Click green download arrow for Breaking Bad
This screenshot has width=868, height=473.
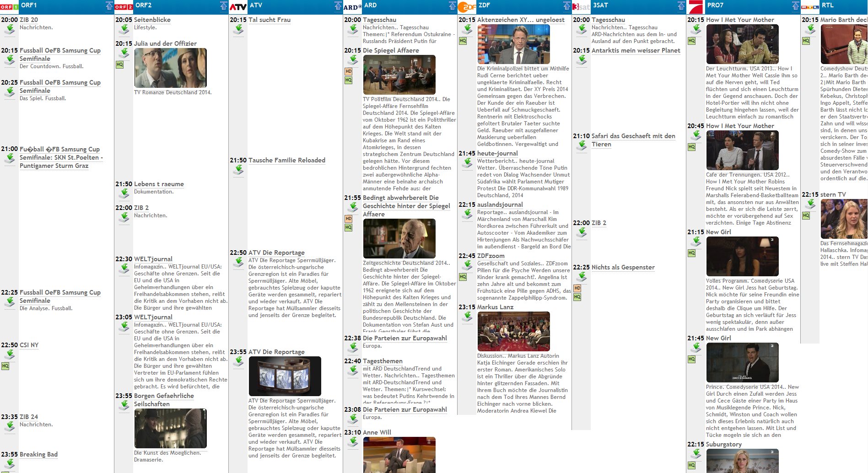[10, 464]
